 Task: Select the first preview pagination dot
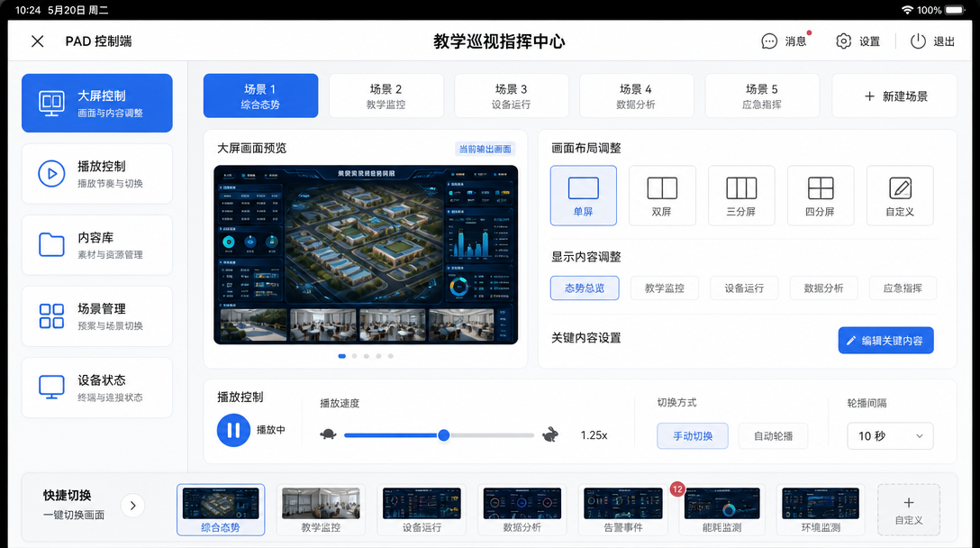[x=342, y=356]
